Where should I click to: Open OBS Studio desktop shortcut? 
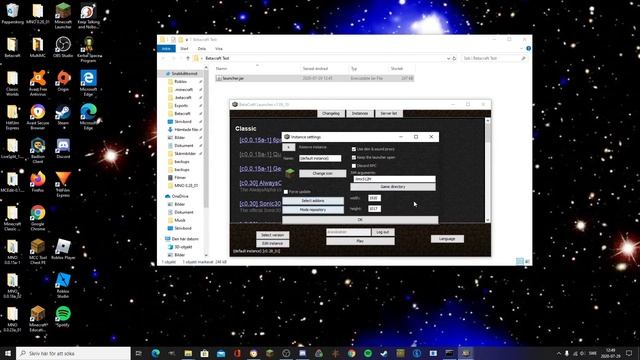point(63,47)
